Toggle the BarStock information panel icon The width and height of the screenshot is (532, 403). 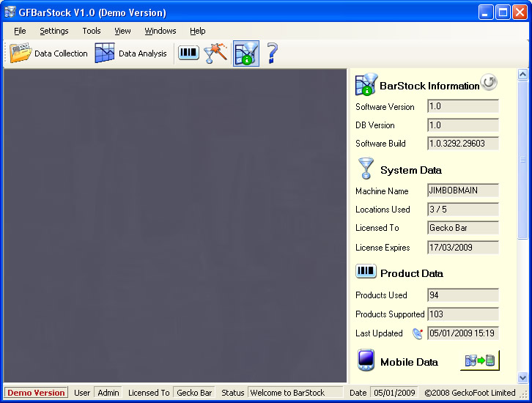tap(246, 53)
